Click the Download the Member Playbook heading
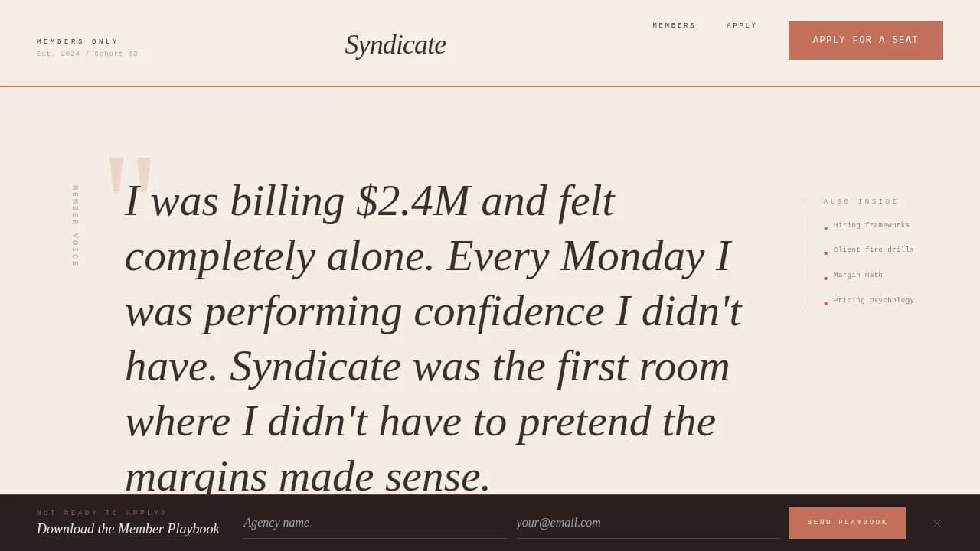Viewport: 980px width, 551px height. tap(128, 529)
